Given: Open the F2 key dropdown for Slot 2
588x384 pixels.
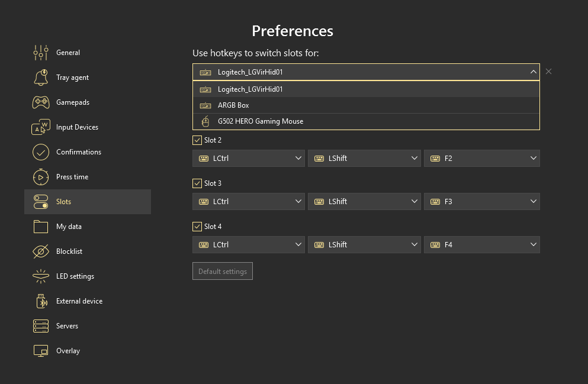Looking at the screenshot, I should pos(481,159).
